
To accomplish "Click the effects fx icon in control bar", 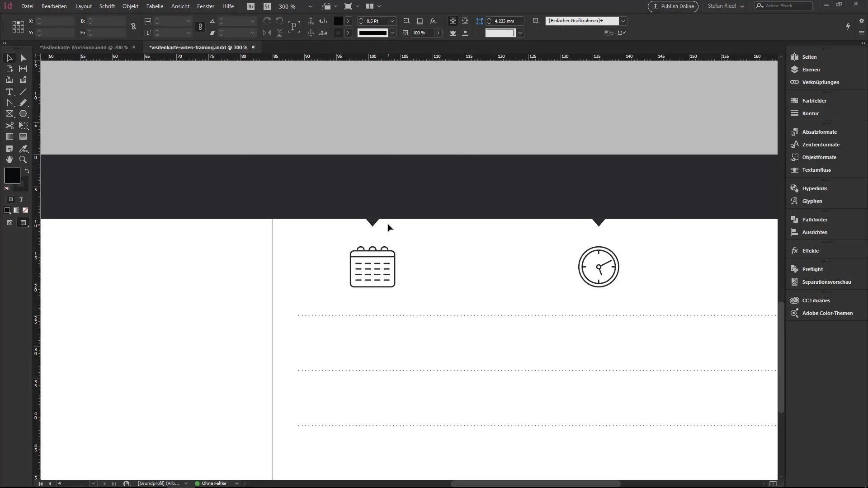I will tap(433, 21).
